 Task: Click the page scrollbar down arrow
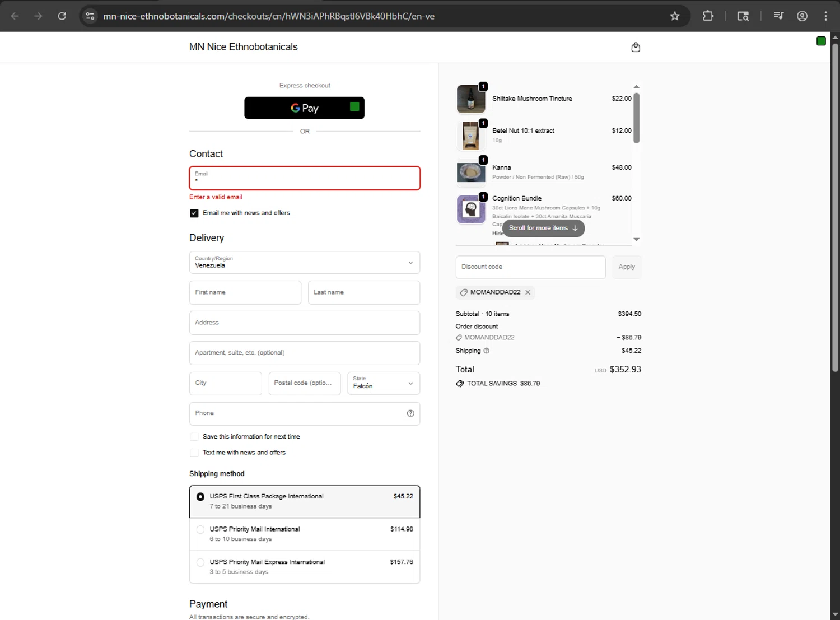click(835, 614)
